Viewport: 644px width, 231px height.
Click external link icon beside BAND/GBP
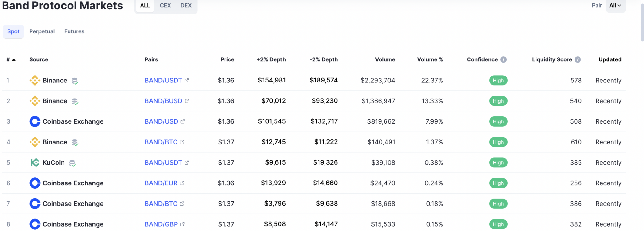tap(182, 224)
